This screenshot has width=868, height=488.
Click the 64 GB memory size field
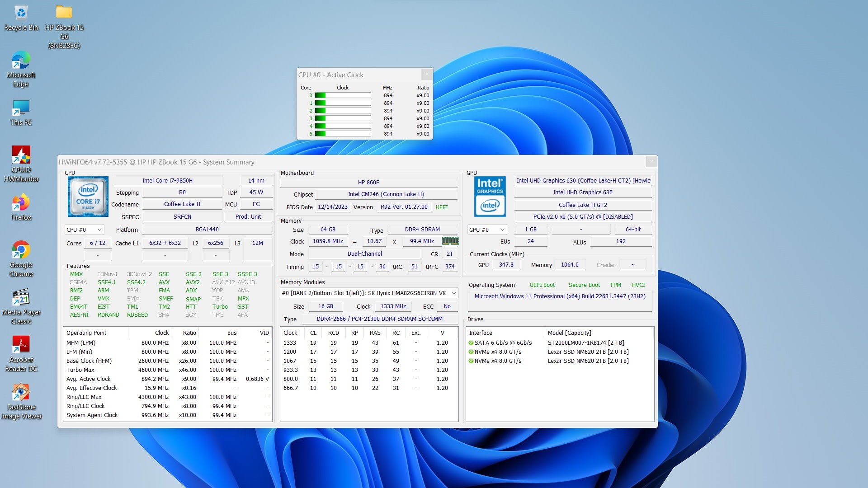coord(328,230)
